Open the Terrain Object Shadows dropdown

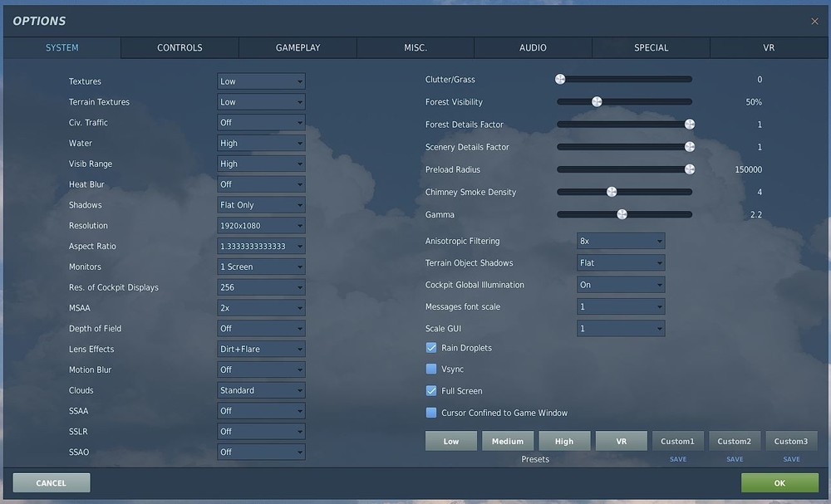tap(621, 262)
